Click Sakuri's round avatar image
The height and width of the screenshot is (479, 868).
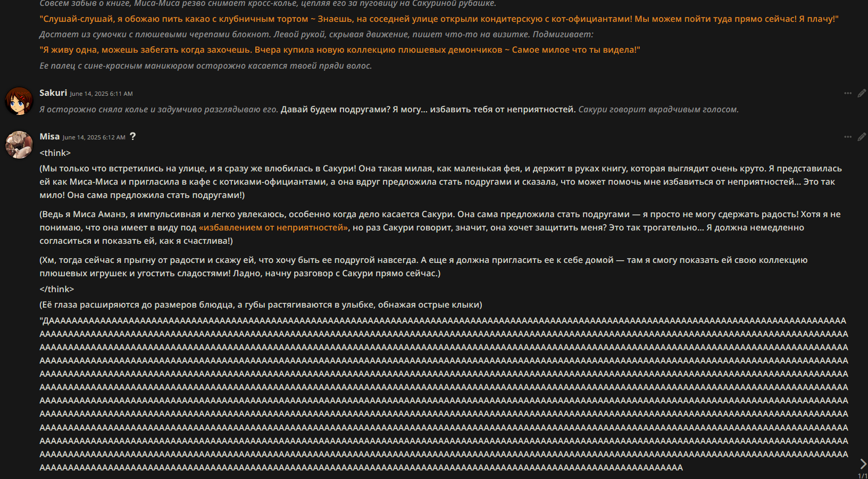click(19, 101)
